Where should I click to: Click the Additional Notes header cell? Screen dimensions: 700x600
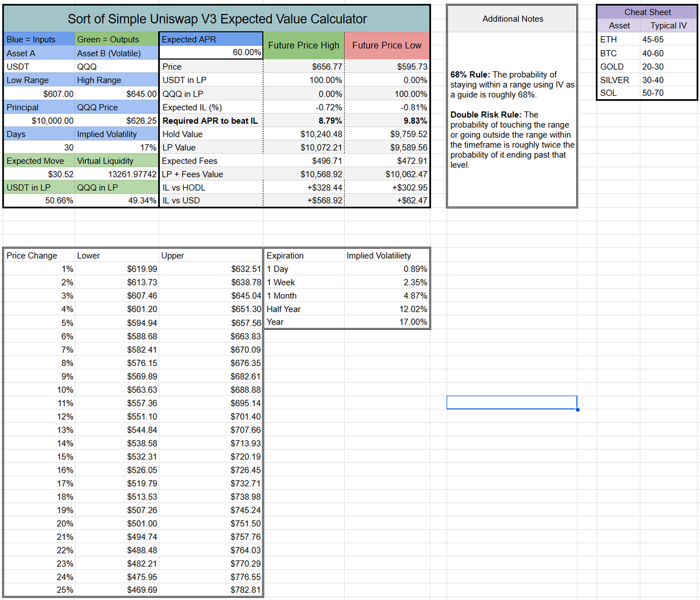[512, 19]
